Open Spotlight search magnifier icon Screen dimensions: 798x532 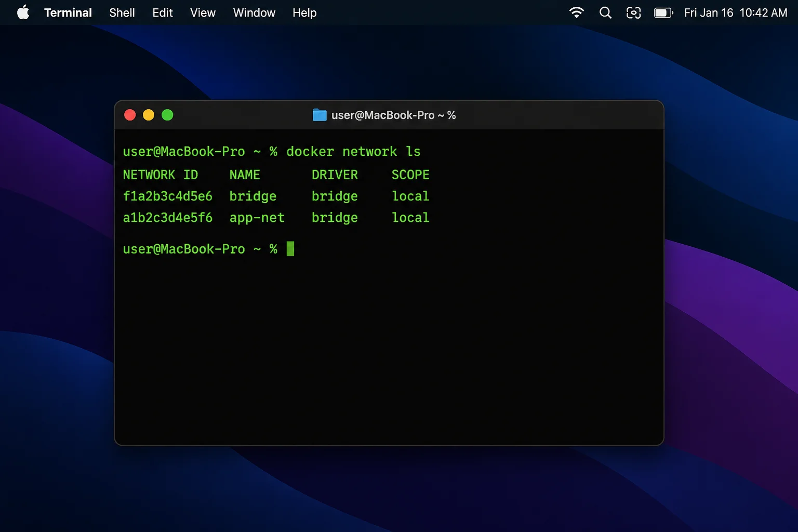coord(605,12)
